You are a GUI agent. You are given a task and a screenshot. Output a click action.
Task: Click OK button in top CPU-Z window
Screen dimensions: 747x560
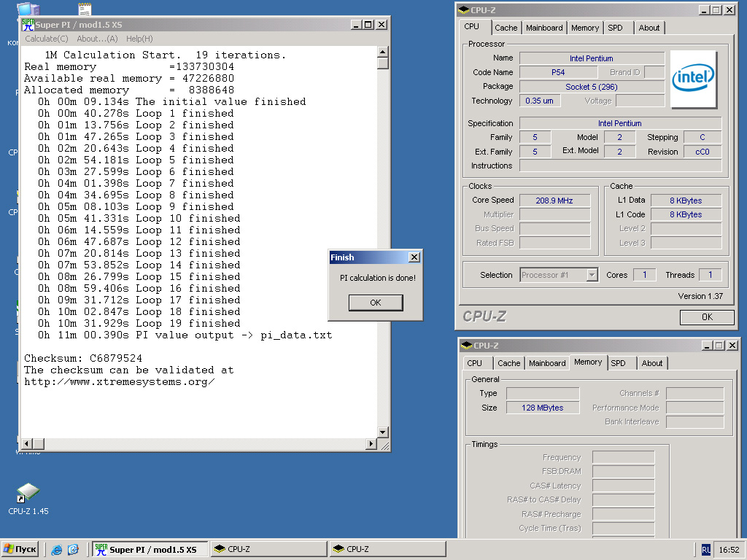tap(707, 317)
